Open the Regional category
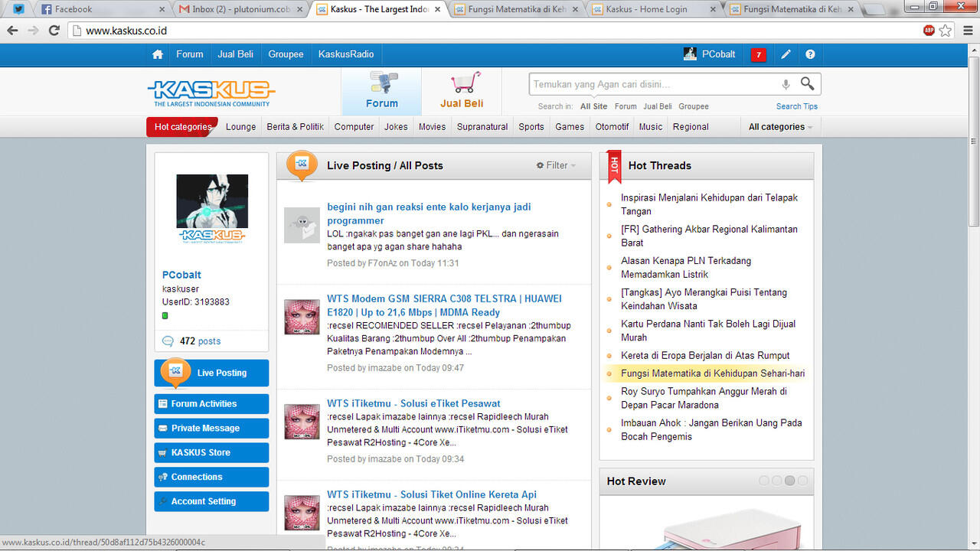Viewport: 980px width, 551px height. [691, 127]
